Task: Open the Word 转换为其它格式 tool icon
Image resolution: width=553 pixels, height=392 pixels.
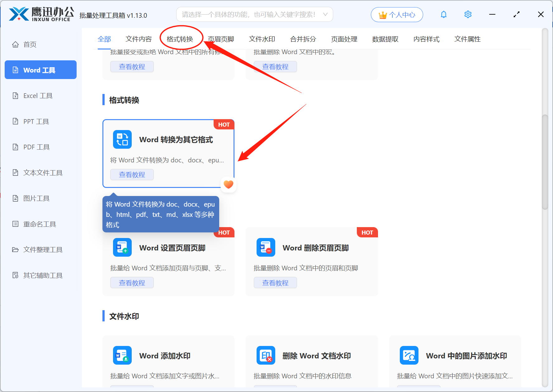Action: pos(122,139)
